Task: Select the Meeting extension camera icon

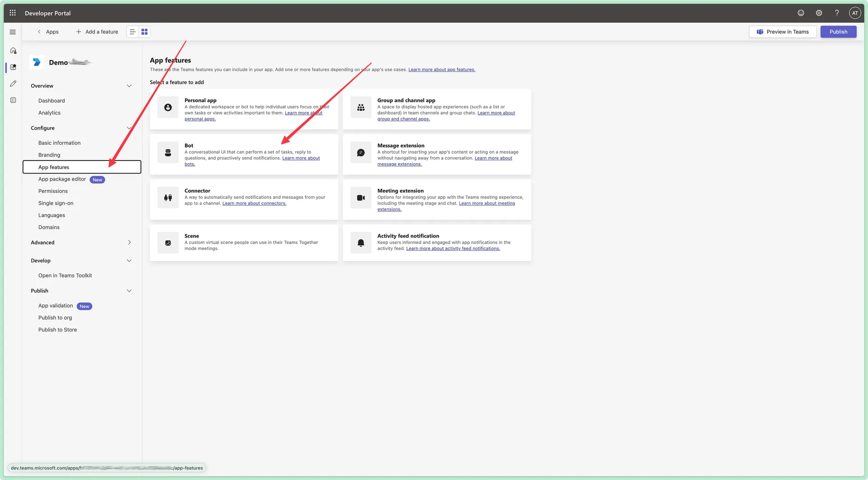Action: 361,198
